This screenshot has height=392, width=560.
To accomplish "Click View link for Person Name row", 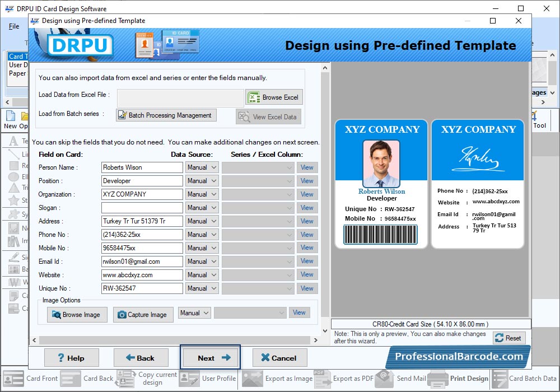I will click(x=307, y=167).
